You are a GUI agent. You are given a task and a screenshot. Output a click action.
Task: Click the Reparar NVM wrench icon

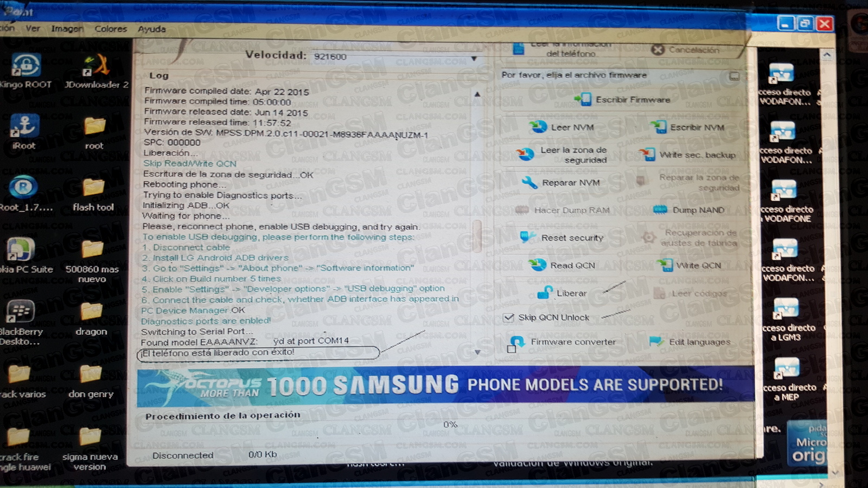[x=529, y=182]
